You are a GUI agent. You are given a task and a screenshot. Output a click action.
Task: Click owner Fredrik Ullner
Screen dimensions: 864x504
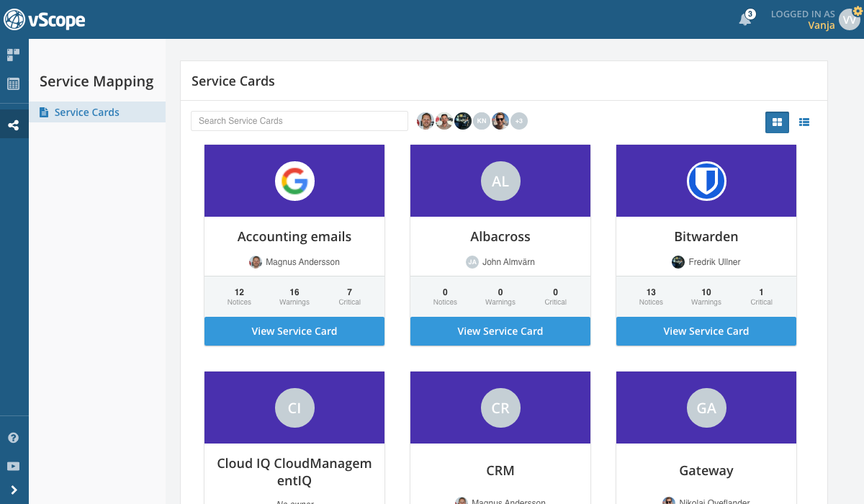[x=714, y=262]
